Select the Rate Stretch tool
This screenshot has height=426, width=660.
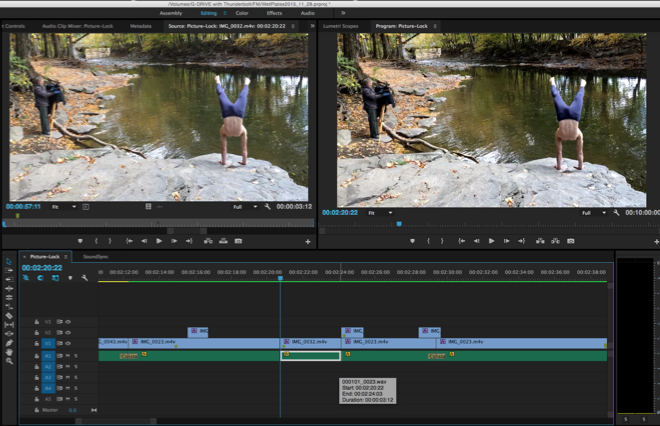pyautogui.click(x=9, y=306)
